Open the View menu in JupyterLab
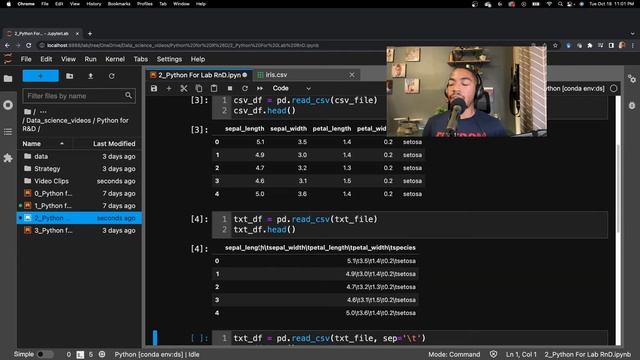640x360 pixels. [68, 59]
